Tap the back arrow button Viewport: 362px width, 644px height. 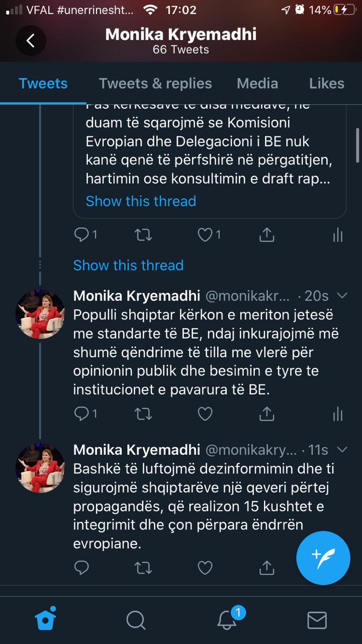(x=31, y=41)
